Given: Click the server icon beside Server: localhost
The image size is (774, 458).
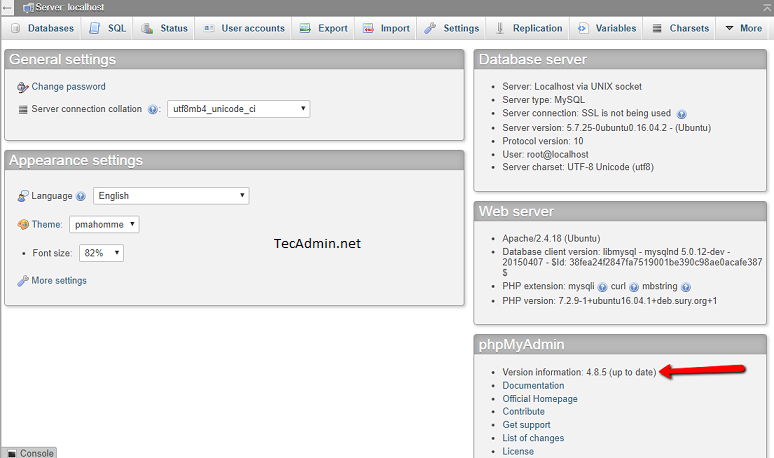Looking at the screenshot, I should point(29,8).
